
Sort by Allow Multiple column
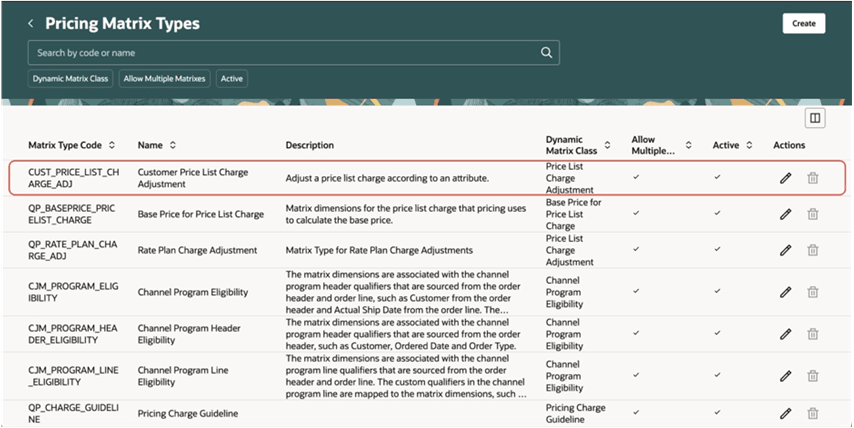click(688, 145)
